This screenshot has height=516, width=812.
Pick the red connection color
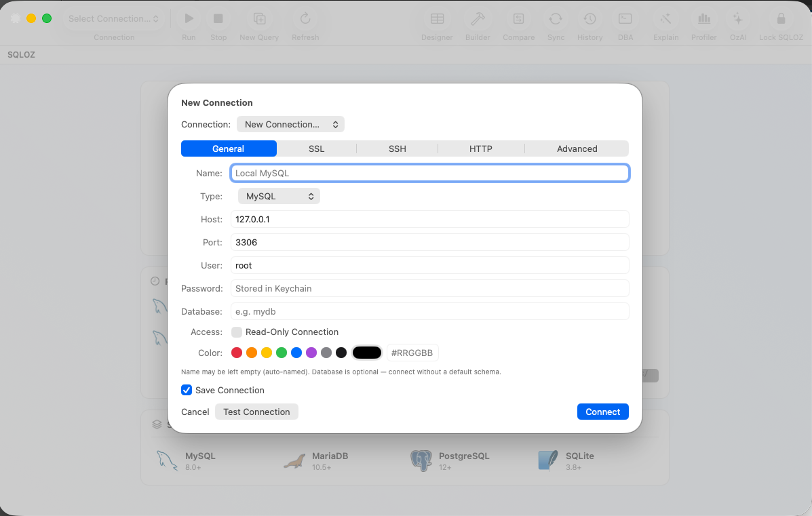pyautogui.click(x=237, y=353)
